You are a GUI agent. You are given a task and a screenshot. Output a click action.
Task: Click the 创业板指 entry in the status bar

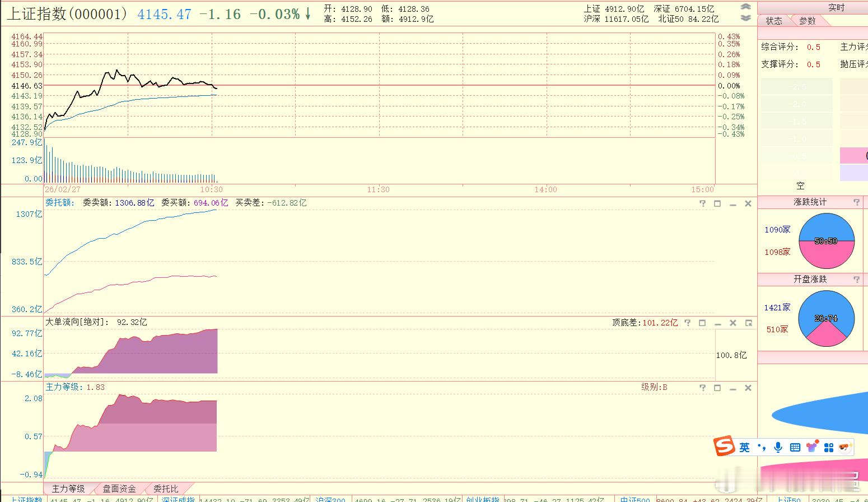pos(483,499)
